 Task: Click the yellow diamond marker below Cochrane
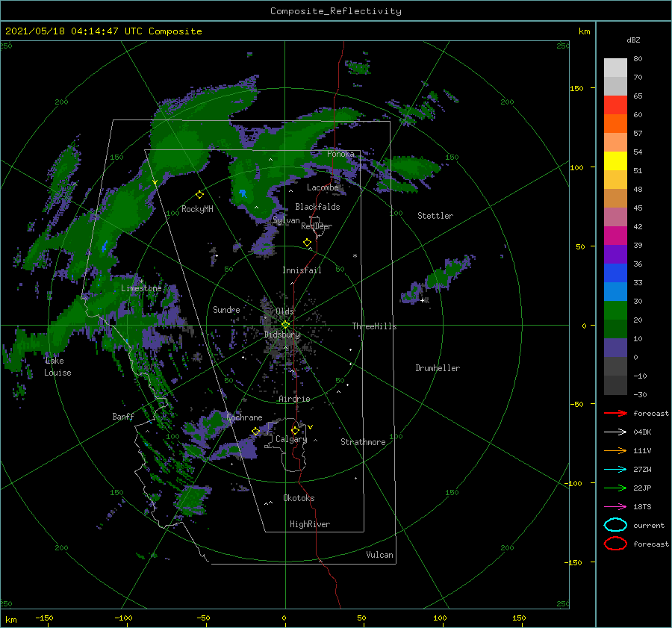[x=256, y=431]
